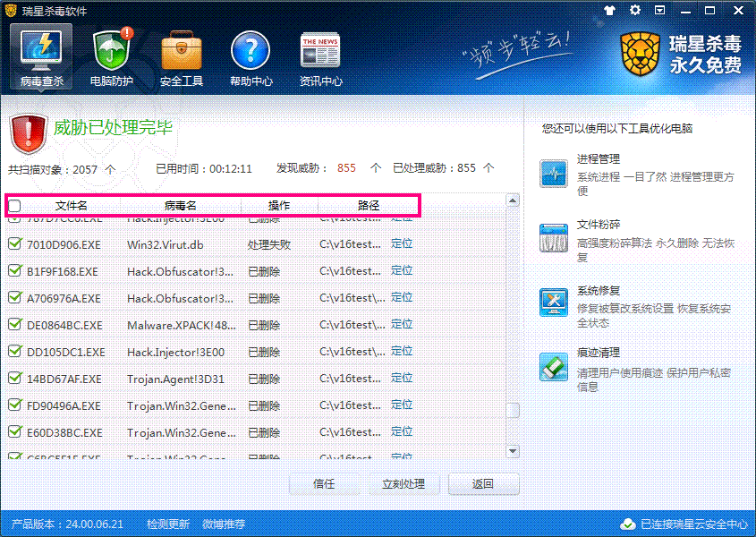
Task: Select Trojan.Agent!3D31 virus name cell
Action: 175,379
